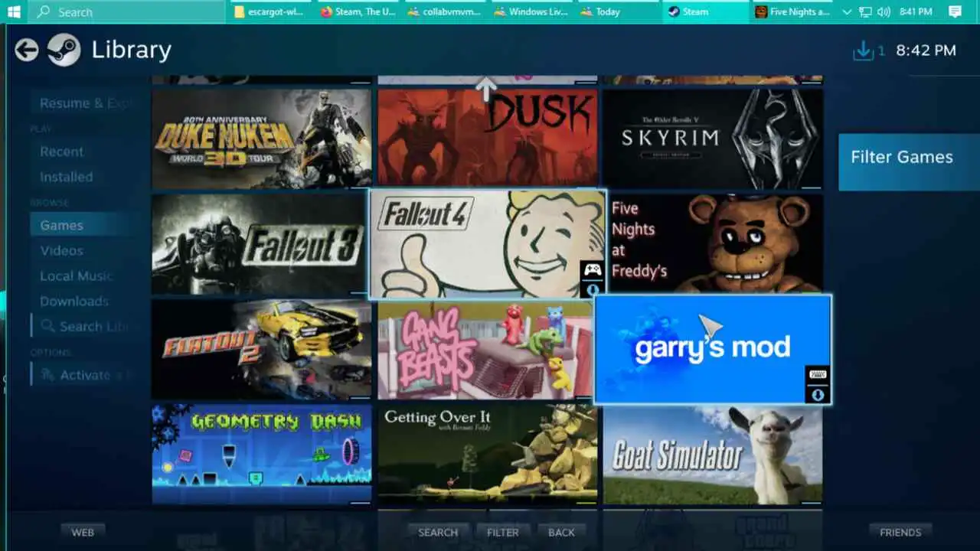Click the FILTER button in the footer

click(503, 532)
